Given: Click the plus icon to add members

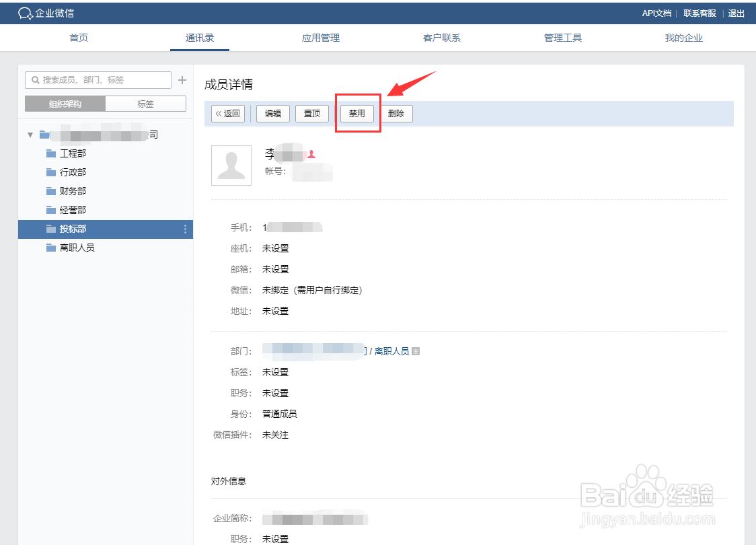Looking at the screenshot, I should [x=182, y=79].
